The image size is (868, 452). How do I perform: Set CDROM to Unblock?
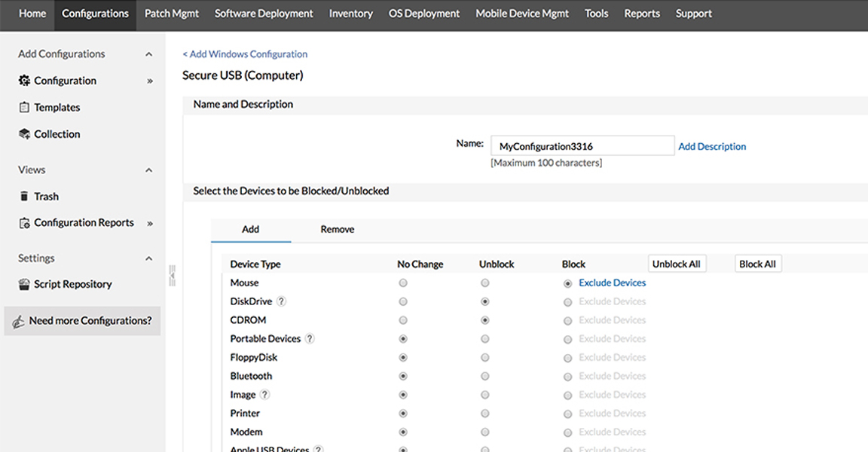pyautogui.click(x=484, y=319)
